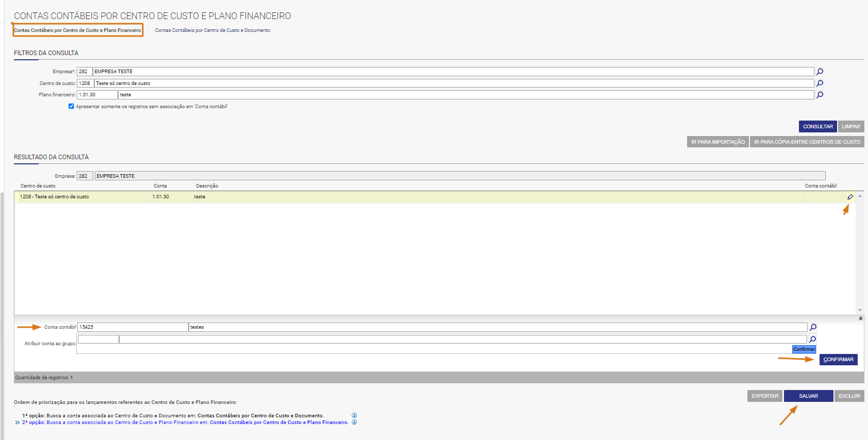The width and height of the screenshot is (868, 440).
Task: Open Atribuir conta ao grupo lookup icon
Action: pos(812,339)
